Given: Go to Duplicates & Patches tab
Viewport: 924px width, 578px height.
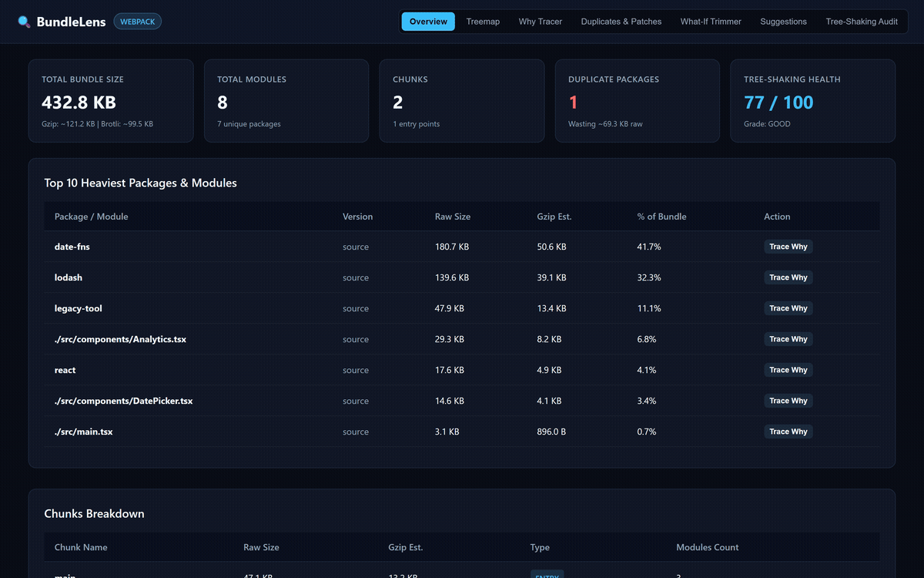Looking at the screenshot, I should pyautogui.click(x=621, y=22).
